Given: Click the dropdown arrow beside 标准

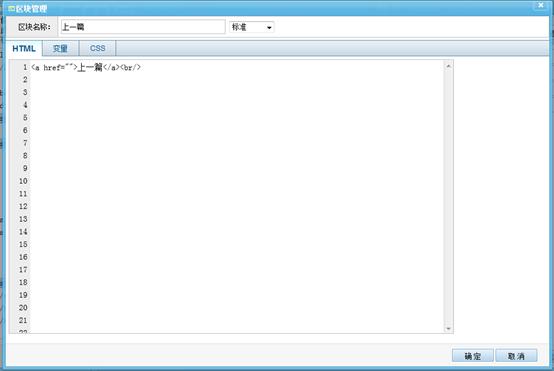Looking at the screenshot, I should (269, 28).
